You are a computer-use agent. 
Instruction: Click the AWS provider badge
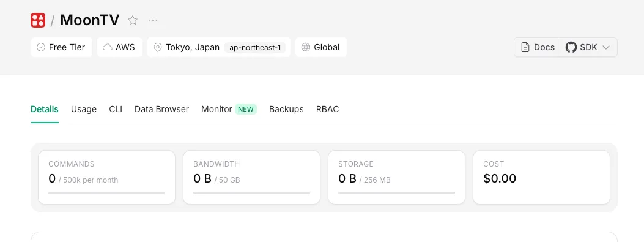(120, 47)
